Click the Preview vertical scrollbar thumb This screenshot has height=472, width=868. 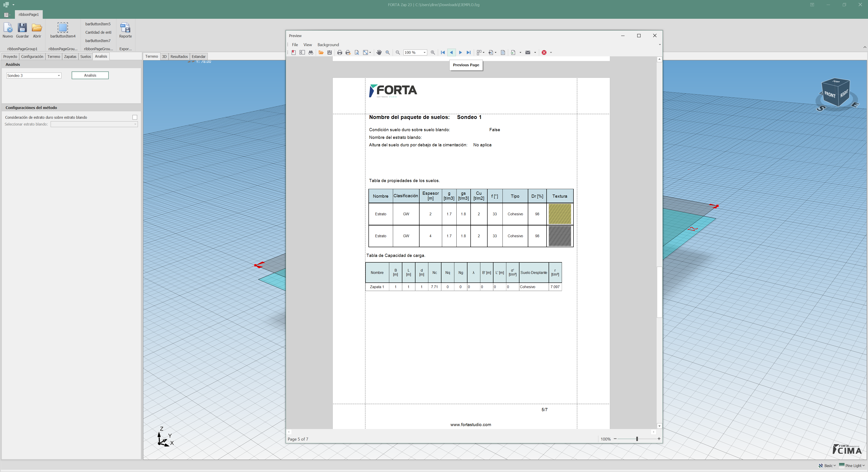coord(659,292)
